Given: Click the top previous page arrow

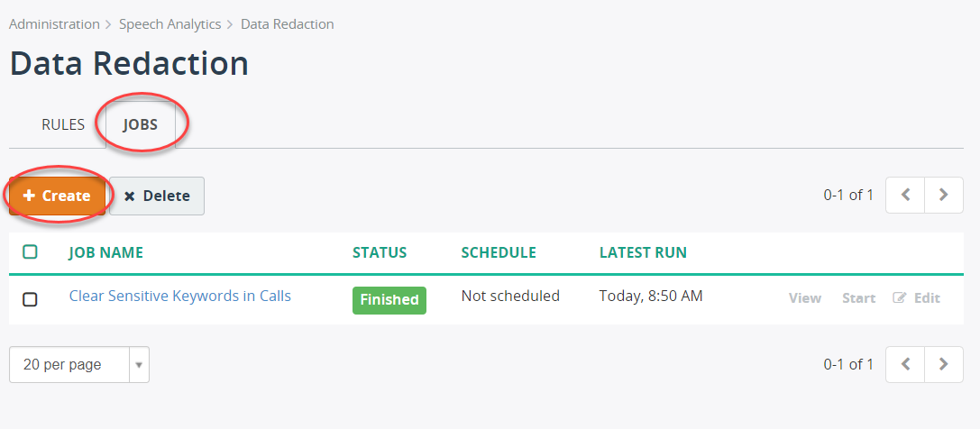Looking at the screenshot, I should click(x=905, y=195).
